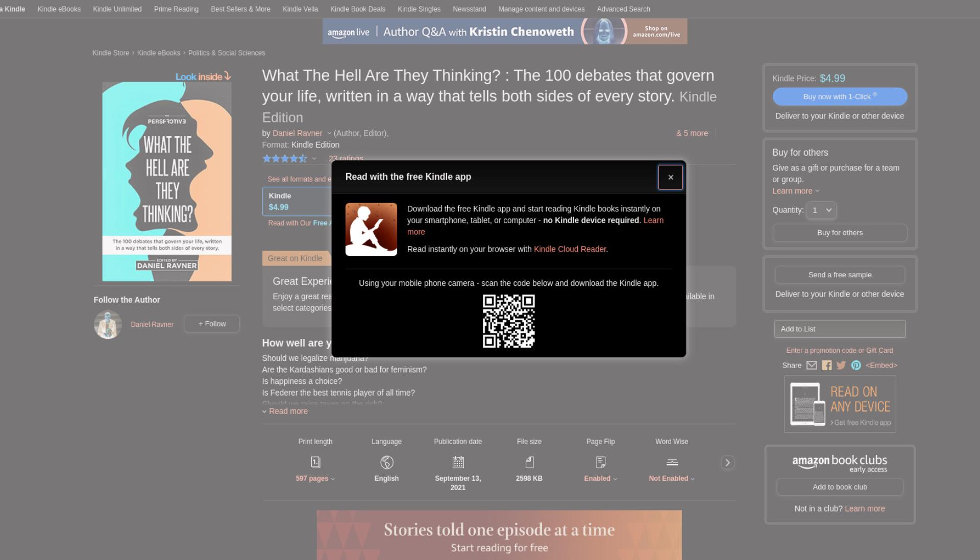Click the Page Flip icon
Screen dimensions: 980x560
[x=601, y=462]
